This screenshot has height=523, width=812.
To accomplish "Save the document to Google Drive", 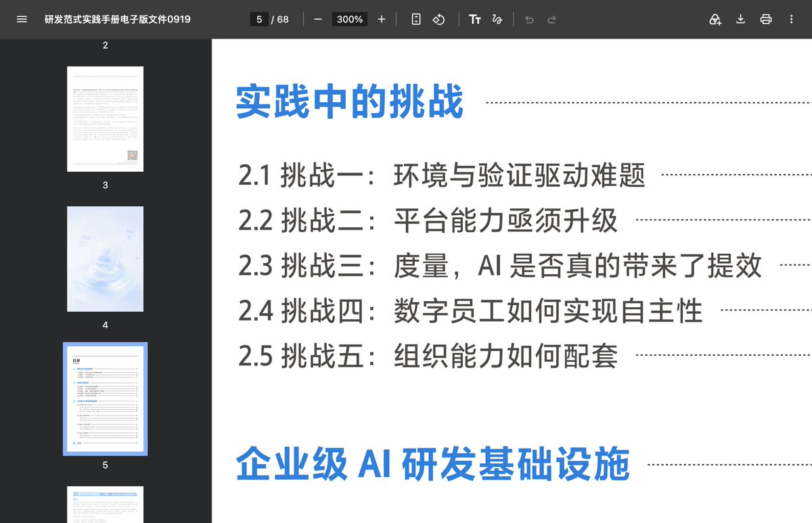I will tap(715, 19).
